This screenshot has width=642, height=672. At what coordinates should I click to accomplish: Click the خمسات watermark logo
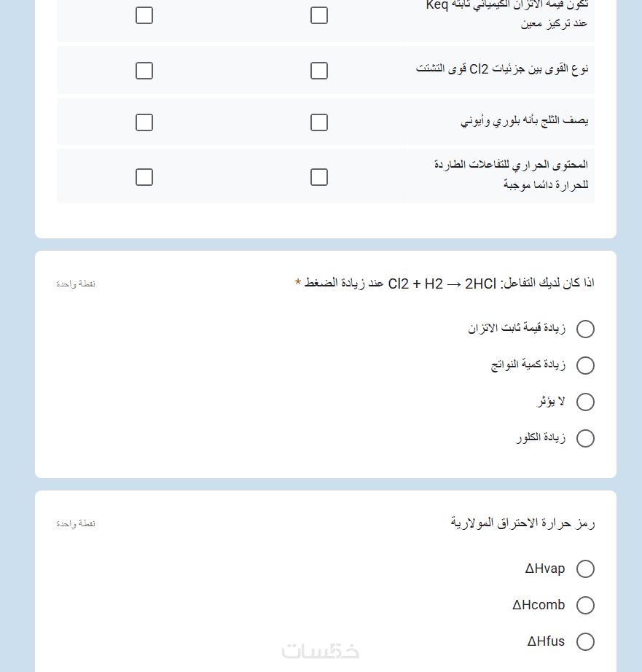click(321, 651)
